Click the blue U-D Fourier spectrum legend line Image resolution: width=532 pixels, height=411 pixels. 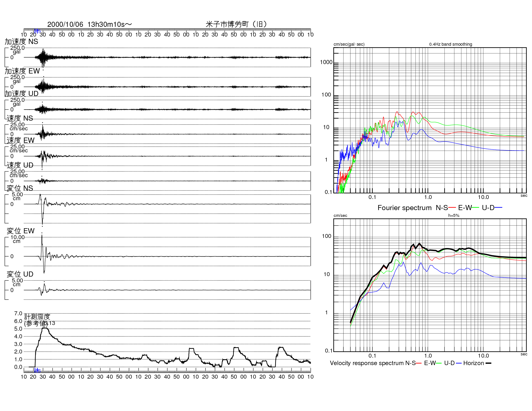point(498,208)
